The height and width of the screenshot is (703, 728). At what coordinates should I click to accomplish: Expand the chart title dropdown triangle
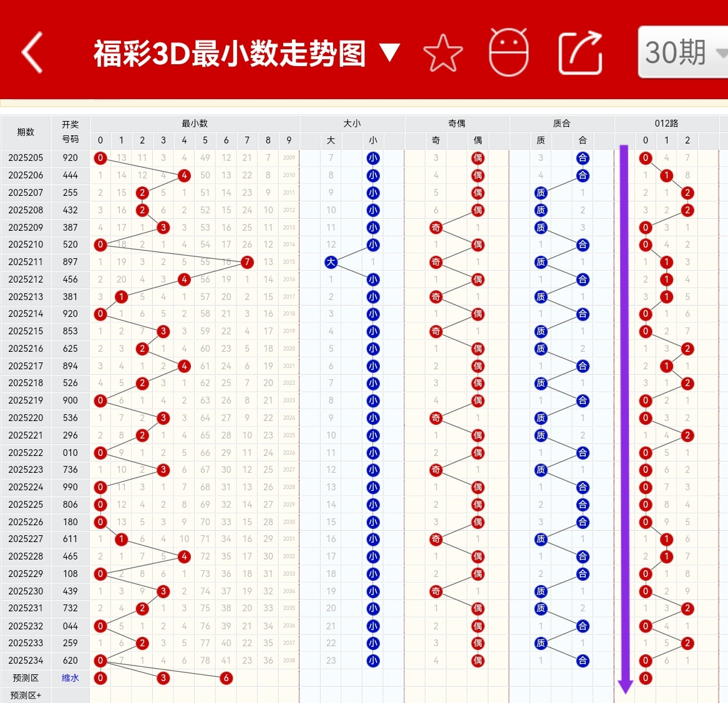click(x=390, y=52)
